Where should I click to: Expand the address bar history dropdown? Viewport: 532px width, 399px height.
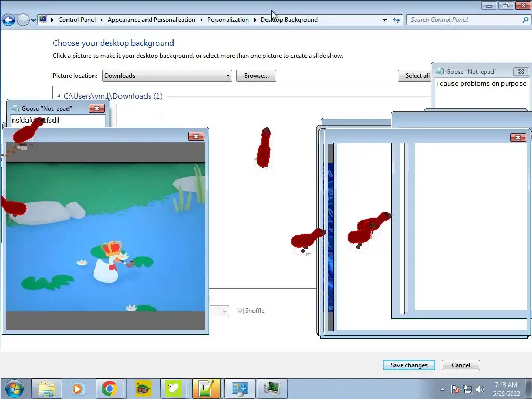coord(384,20)
